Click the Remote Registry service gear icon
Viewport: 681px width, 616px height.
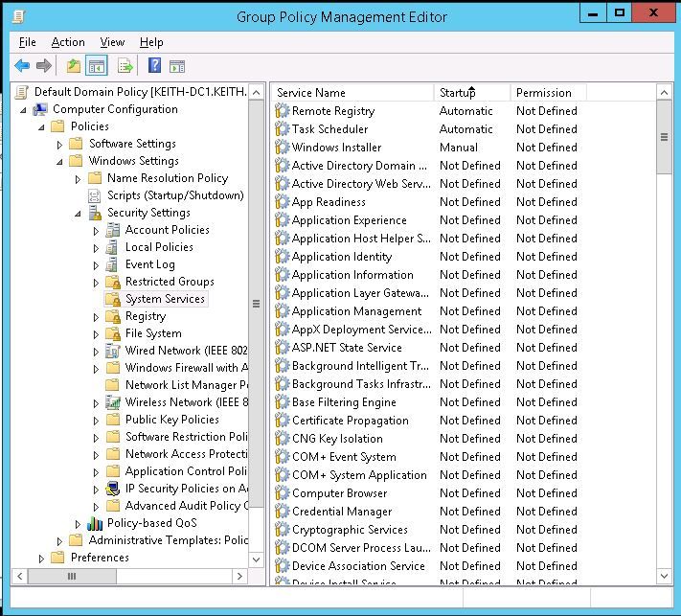coord(282,111)
